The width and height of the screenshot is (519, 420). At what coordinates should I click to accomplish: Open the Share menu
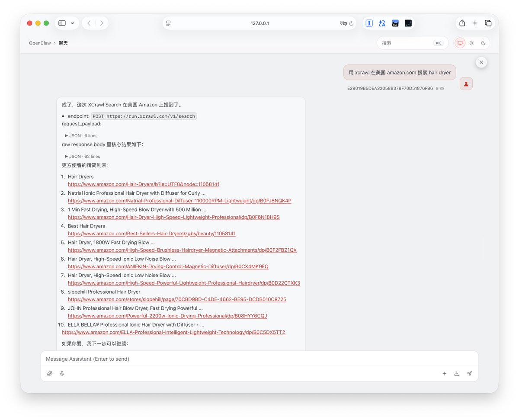462,23
